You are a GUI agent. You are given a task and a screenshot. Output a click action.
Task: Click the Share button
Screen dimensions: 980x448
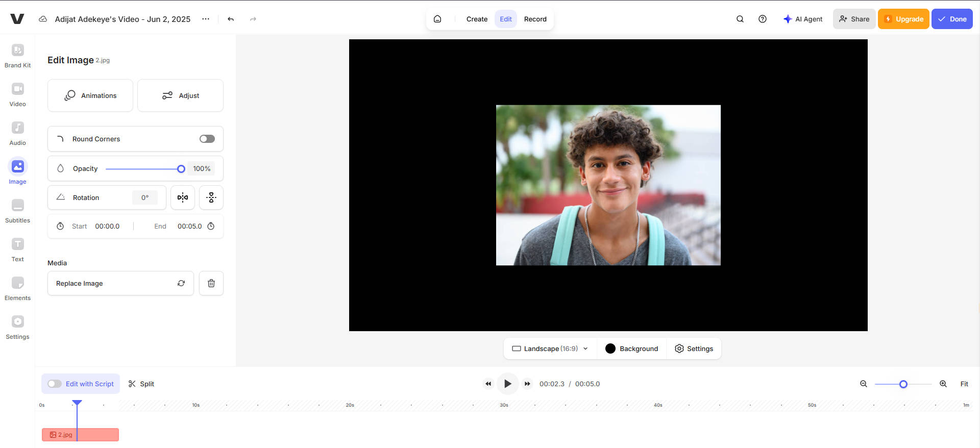tap(854, 19)
